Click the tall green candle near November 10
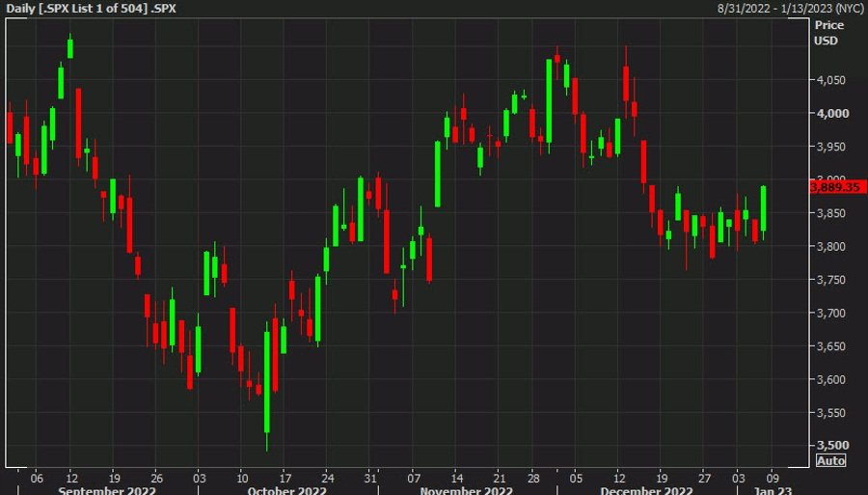 438,174
